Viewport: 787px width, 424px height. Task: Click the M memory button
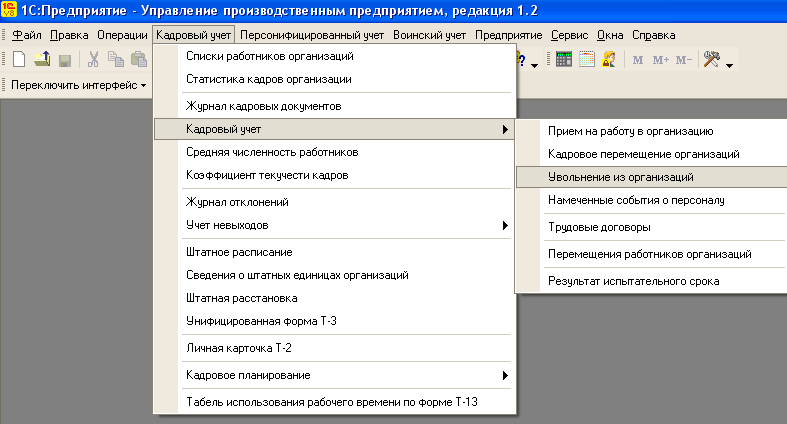click(638, 60)
